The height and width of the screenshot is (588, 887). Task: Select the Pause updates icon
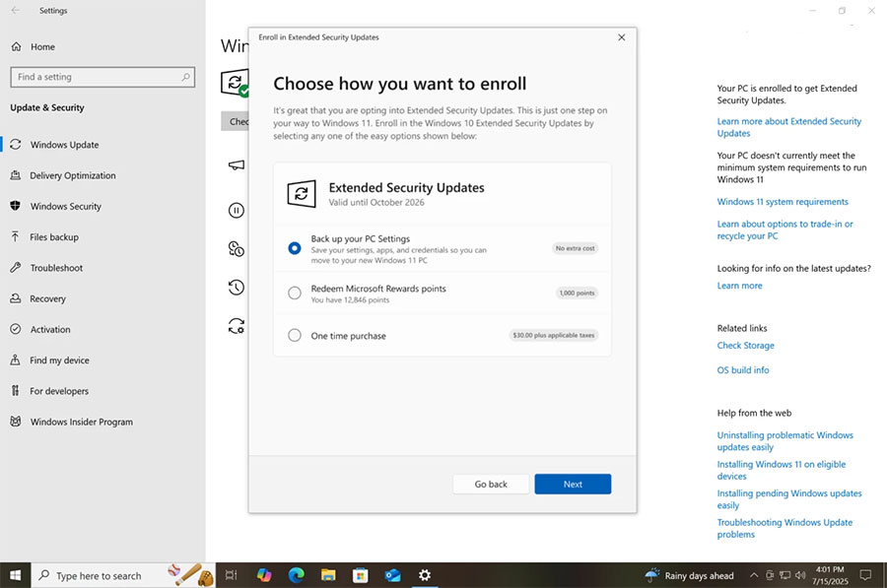[x=235, y=210]
